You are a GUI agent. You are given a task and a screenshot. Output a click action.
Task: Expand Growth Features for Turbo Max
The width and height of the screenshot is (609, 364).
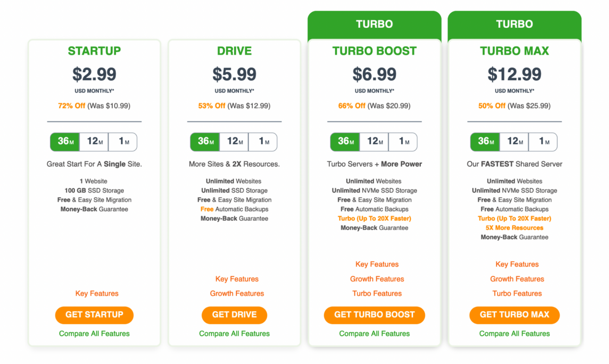click(517, 279)
